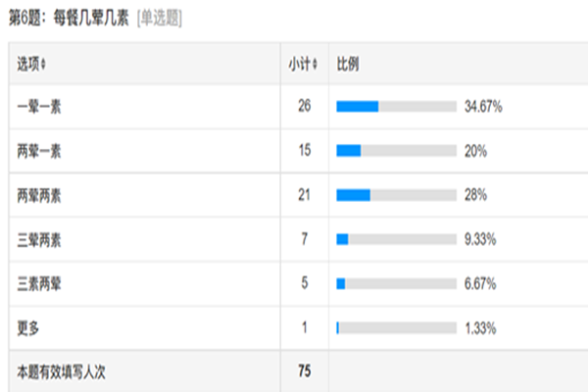Sort by the 小计 column arrow icon
Viewport: 588px width, 392px height.
pos(315,64)
